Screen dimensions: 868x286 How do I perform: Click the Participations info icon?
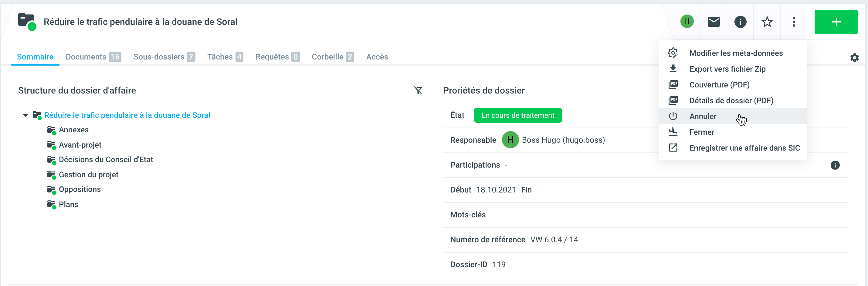835,165
